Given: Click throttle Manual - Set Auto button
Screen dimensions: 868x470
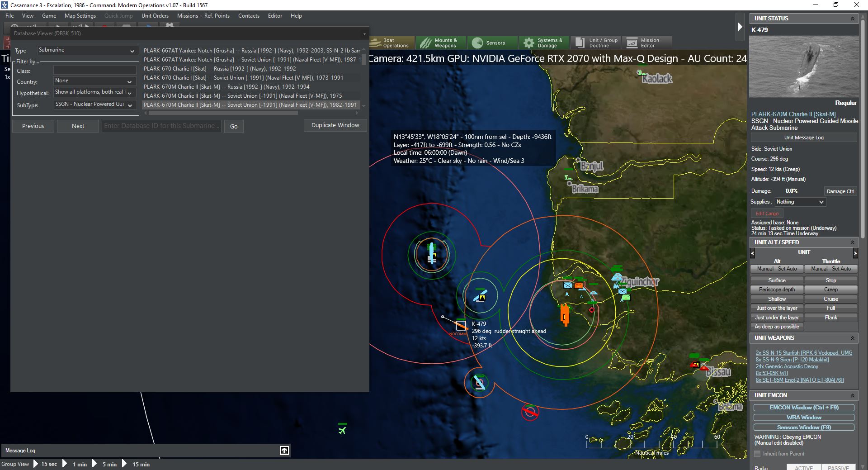Looking at the screenshot, I should (x=831, y=269).
